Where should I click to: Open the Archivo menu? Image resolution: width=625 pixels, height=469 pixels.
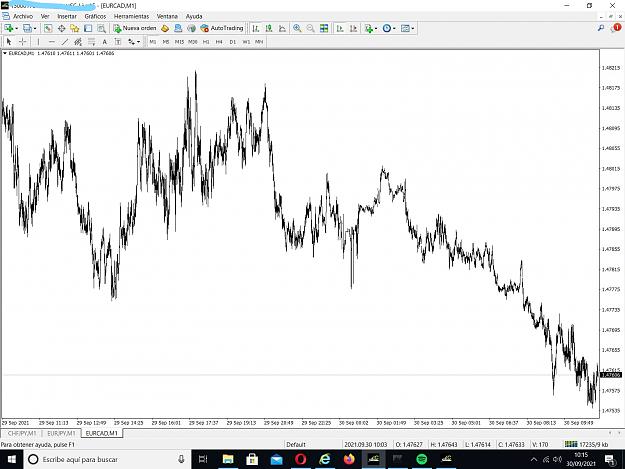pos(23,16)
